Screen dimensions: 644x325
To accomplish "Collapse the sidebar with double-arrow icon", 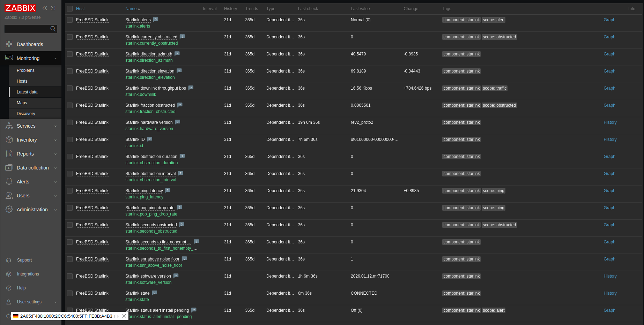I will pos(45,8).
